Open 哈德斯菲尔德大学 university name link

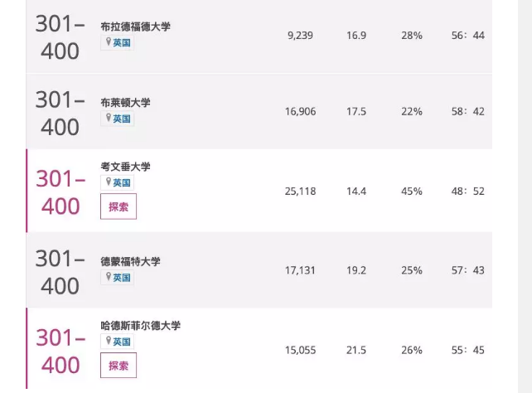click(141, 326)
